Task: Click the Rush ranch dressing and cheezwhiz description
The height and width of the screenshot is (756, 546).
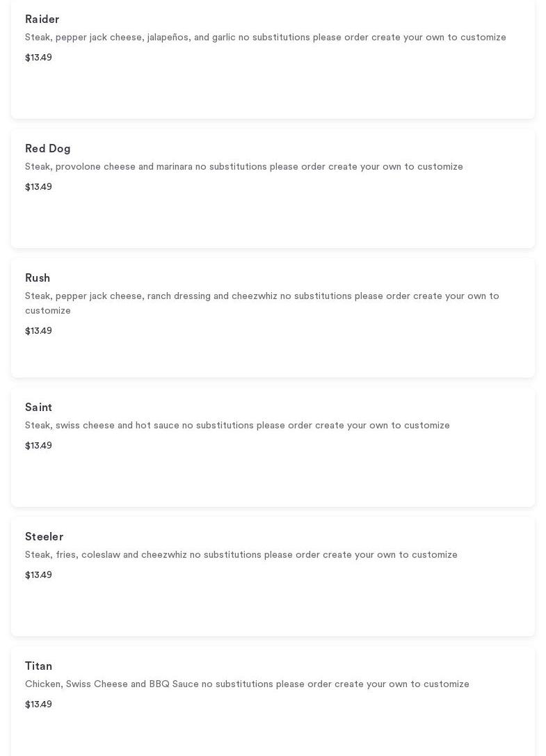Action: click(262, 303)
